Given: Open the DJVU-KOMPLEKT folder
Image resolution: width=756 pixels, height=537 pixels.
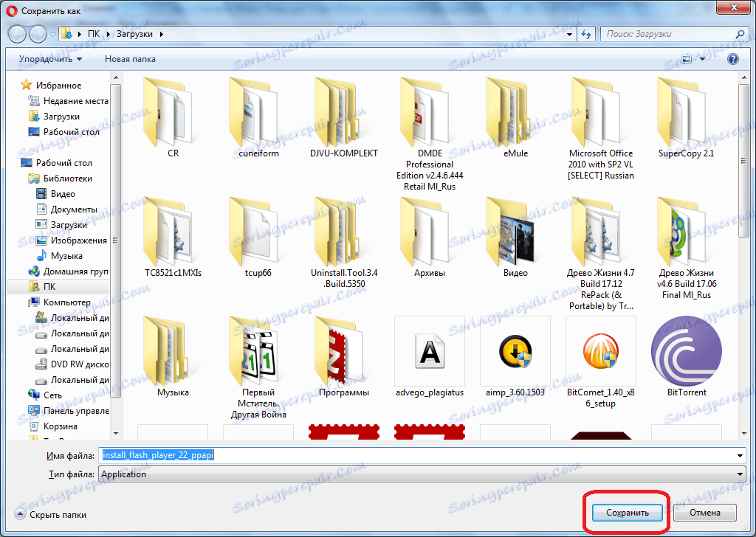Looking at the screenshot, I should tap(344, 118).
